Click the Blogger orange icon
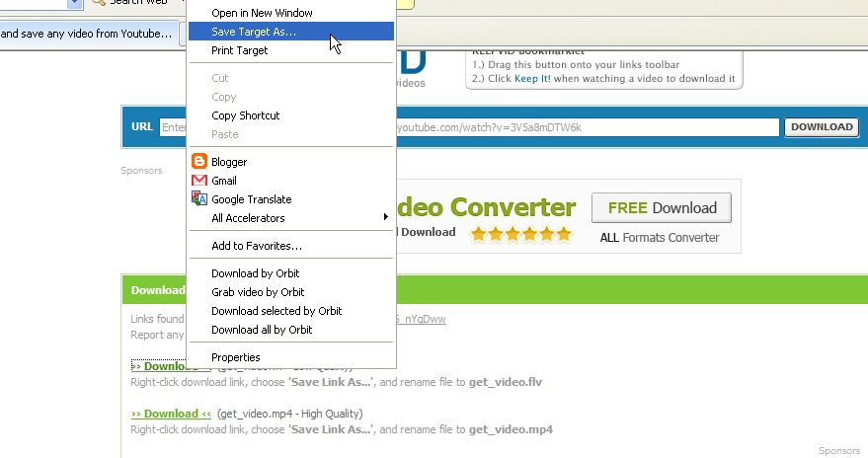The image size is (868, 458). (x=199, y=161)
